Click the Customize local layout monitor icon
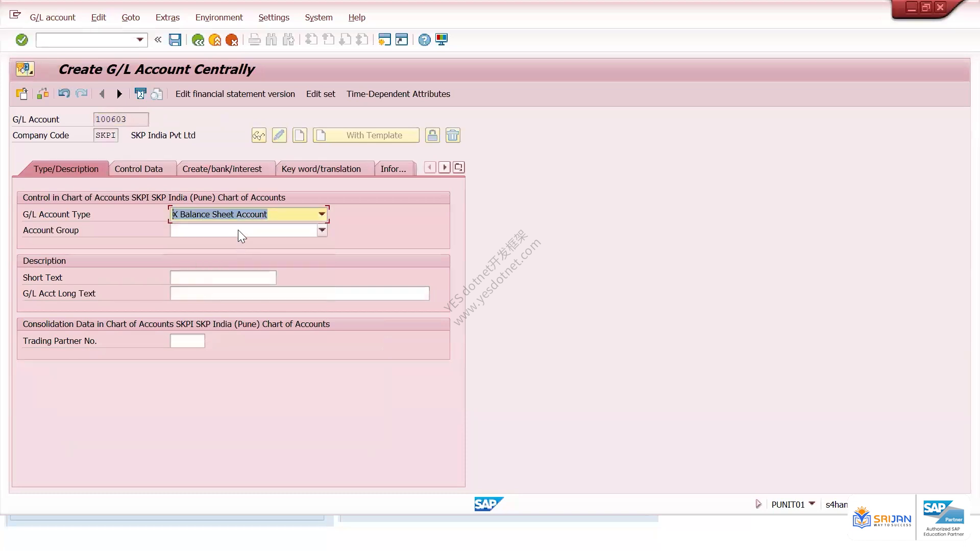980x551 pixels. click(x=442, y=40)
